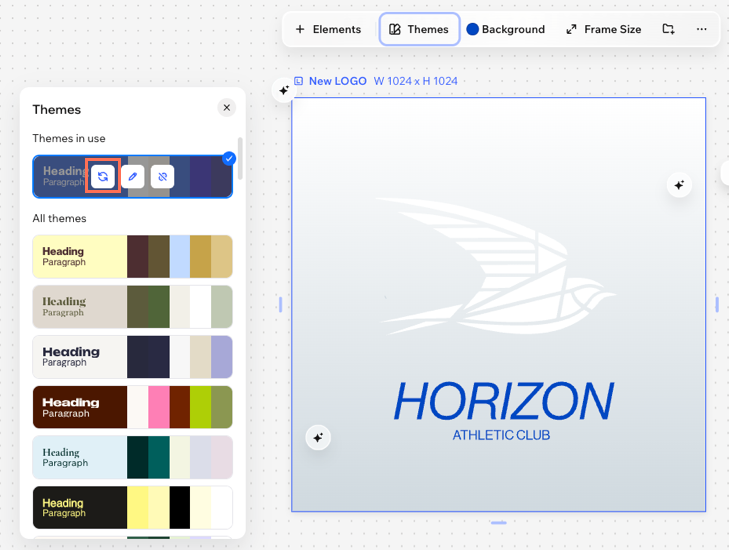Image resolution: width=729 pixels, height=550 pixels.
Task: Open the more options ellipsis menu
Action: pos(701,29)
